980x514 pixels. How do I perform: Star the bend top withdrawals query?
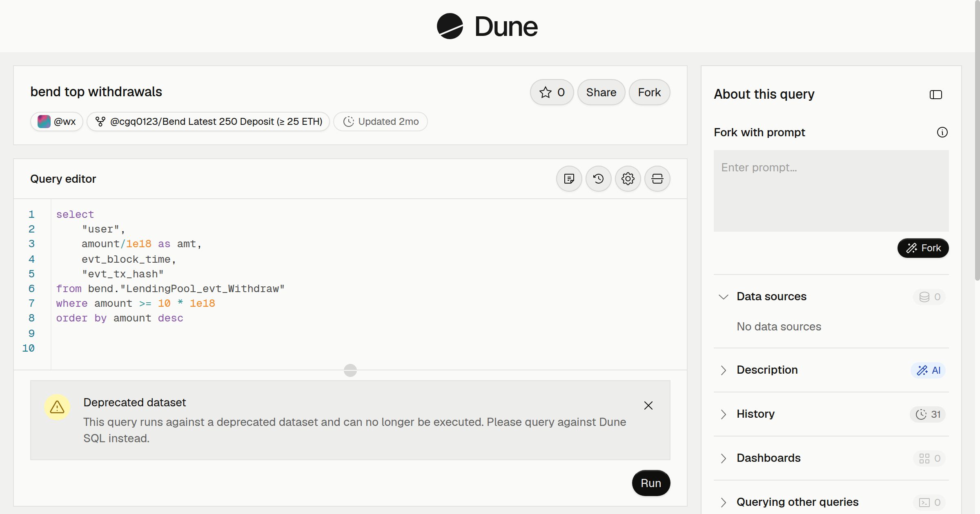[x=552, y=92]
